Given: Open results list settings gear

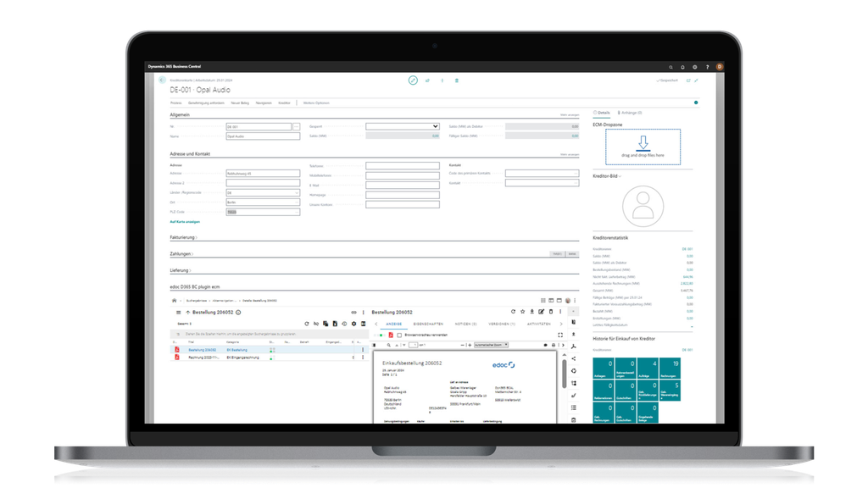Looking at the screenshot, I should click(353, 324).
